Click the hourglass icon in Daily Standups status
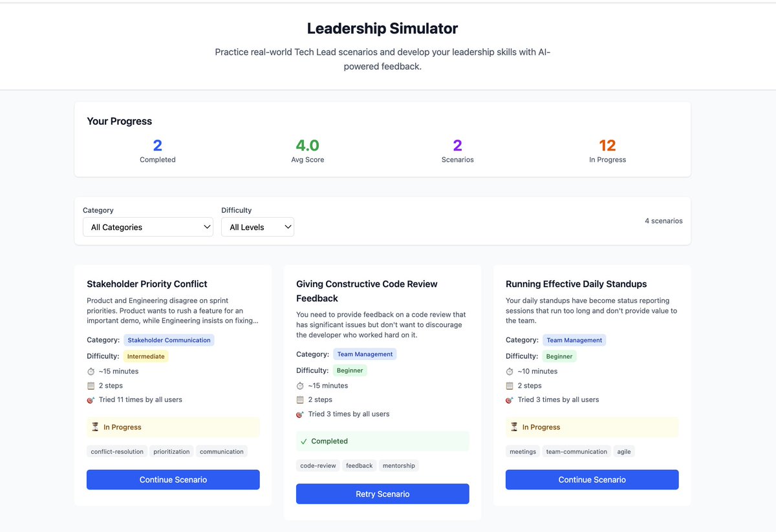The height and width of the screenshot is (532, 776). (514, 427)
